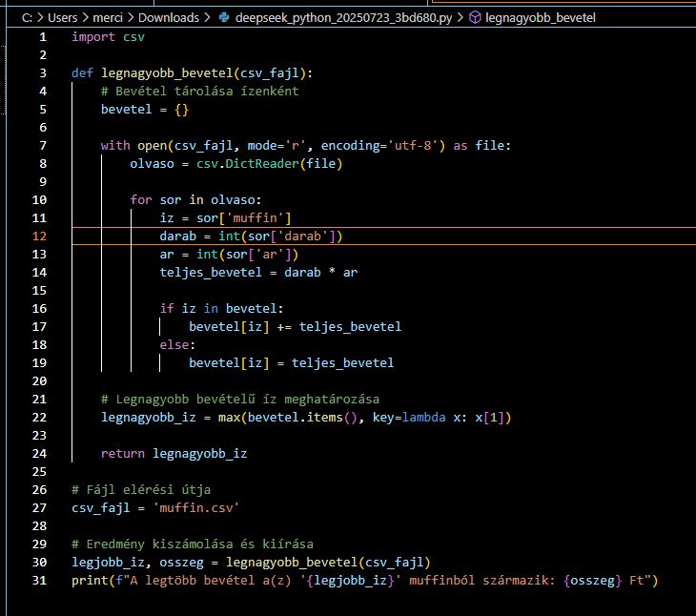Open the merci breadcrumb folder
This screenshot has height=616, width=696.
coord(112,18)
